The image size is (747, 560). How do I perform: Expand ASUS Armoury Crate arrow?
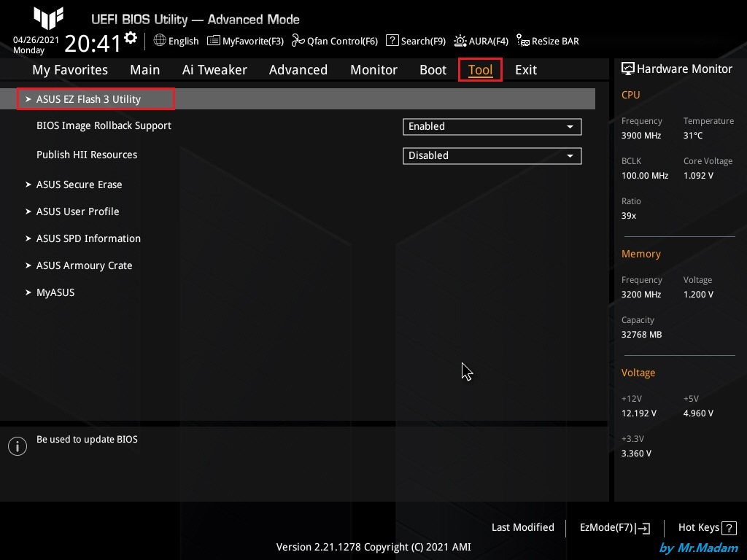pos(28,265)
